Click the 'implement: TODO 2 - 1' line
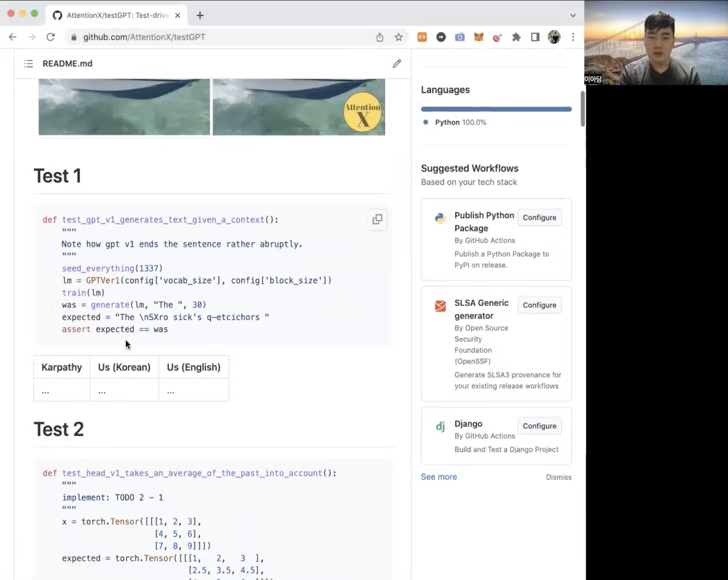Viewport: 728px width, 580px height. click(x=113, y=497)
